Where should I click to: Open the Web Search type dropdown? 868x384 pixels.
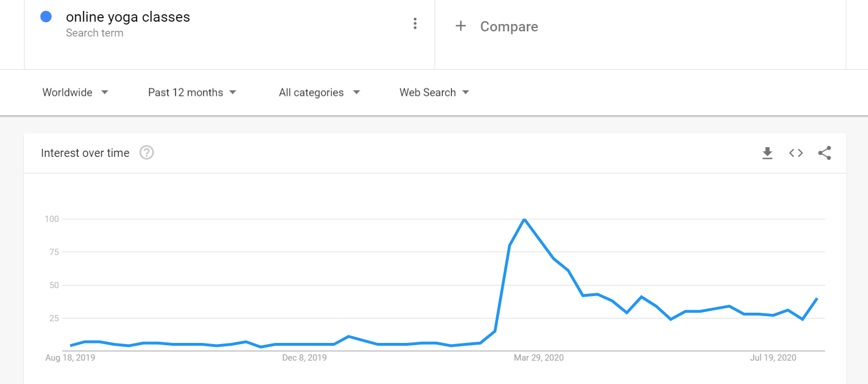coord(435,92)
